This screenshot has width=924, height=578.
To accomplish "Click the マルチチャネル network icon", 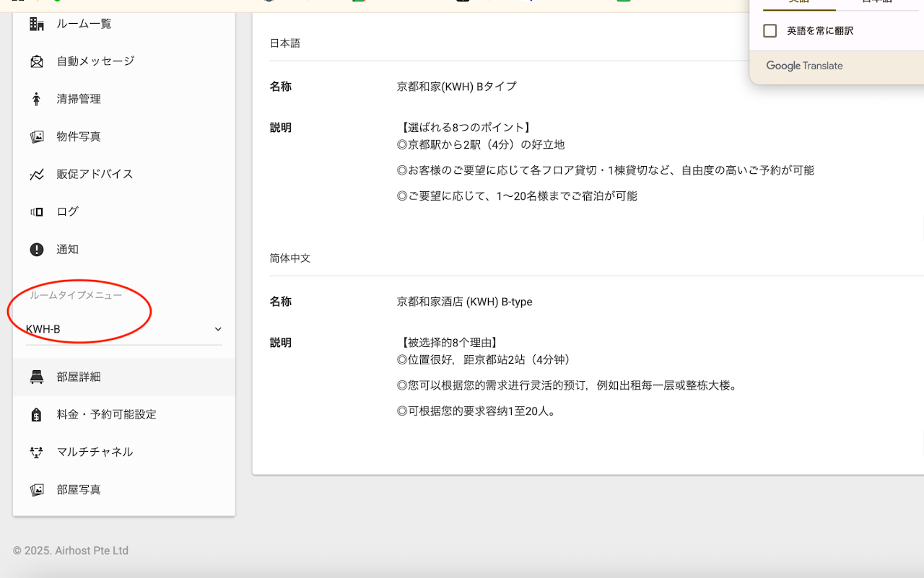I will point(37,452).
